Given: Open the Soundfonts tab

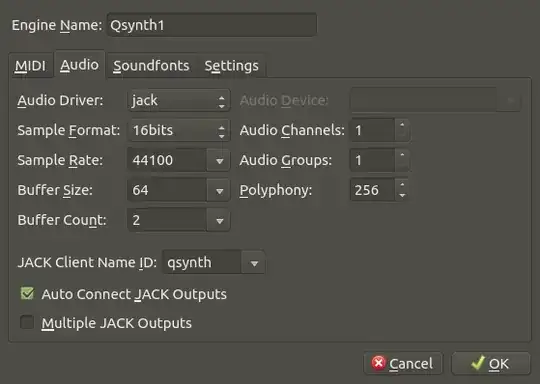Looking at the screenshot, I should click(151, 65).
